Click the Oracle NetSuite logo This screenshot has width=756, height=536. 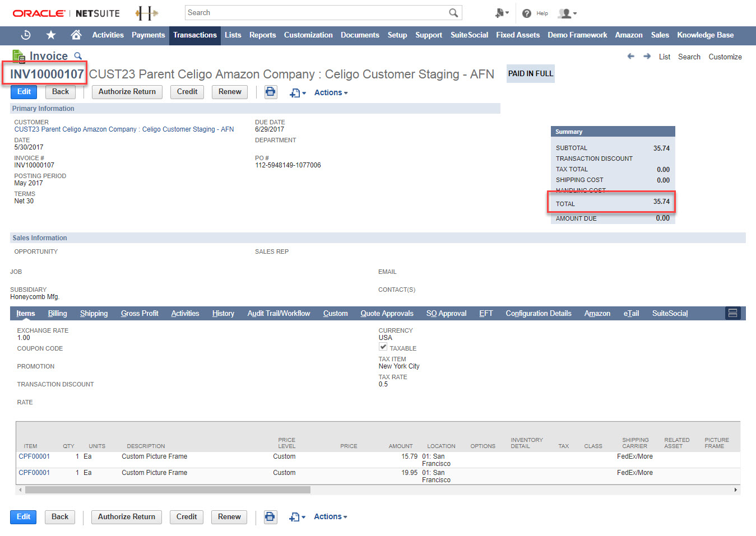click(66, 13)
